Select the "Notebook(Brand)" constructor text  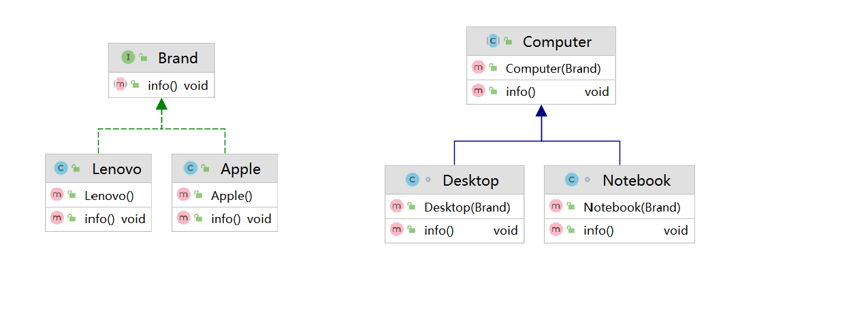pos(632,207)
